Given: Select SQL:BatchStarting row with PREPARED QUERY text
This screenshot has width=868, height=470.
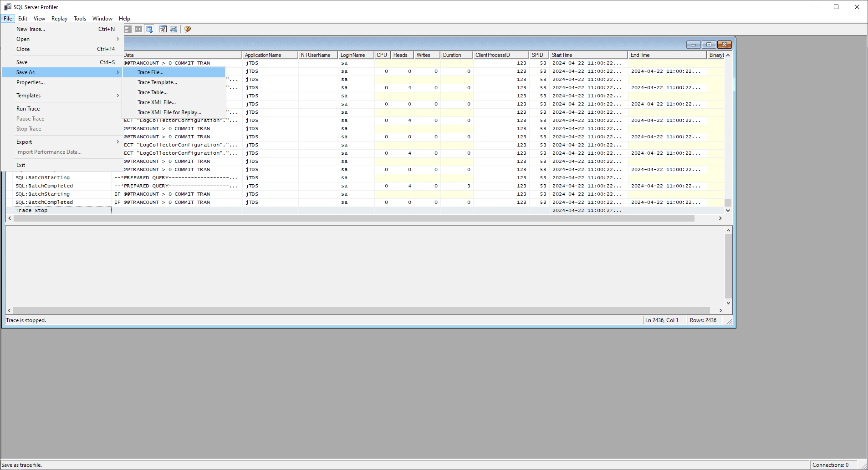Looking at the screenshot, I should tap(365, 178).
